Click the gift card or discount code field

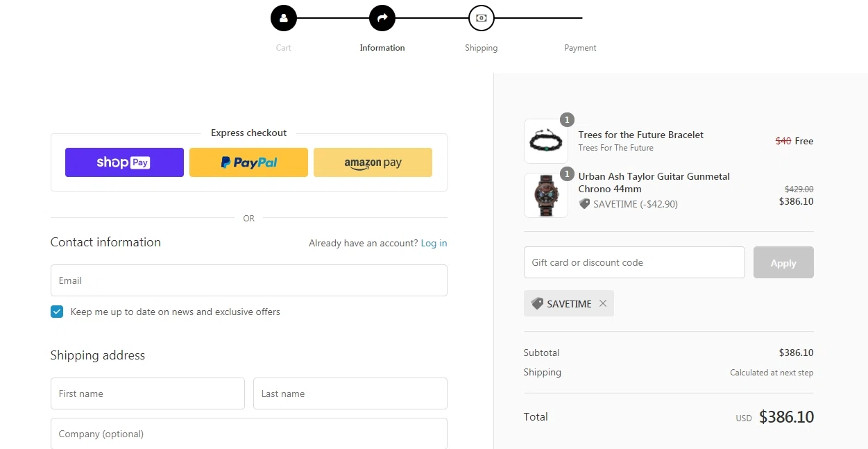633,262
